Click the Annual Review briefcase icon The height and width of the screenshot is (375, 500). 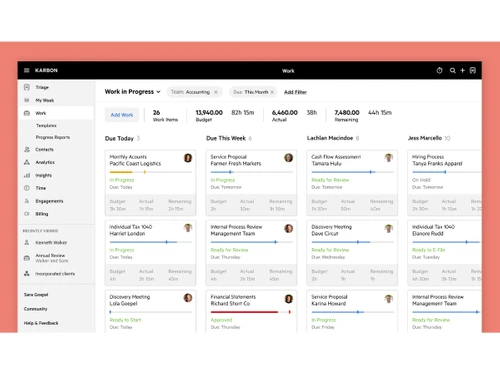[27, 258]
